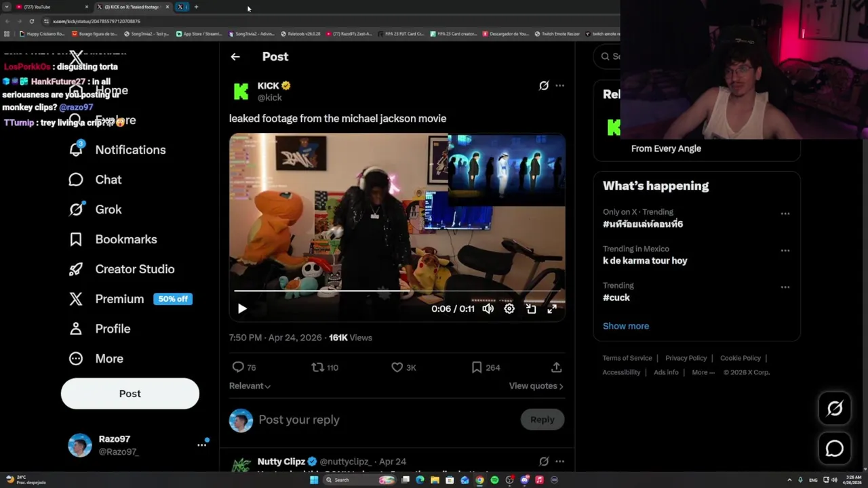Click Grok icon on Nutty Clipz reply
This screenshot has height=488, width=868.
tap(544, 462)
